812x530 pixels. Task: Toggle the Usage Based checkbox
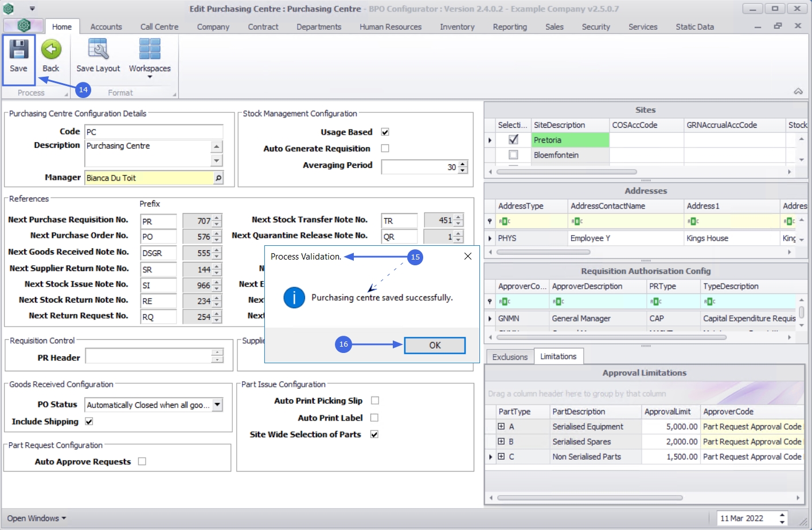click(385, 132)
